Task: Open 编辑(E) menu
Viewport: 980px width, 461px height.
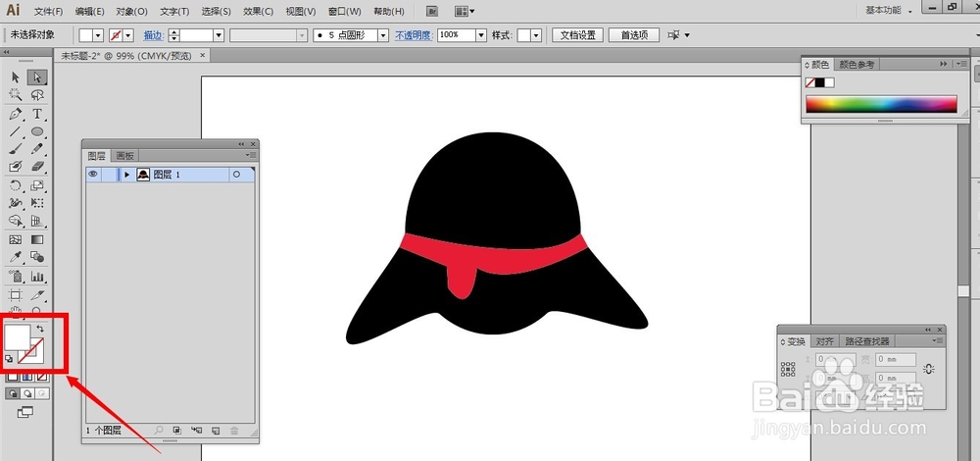Action: (x=90, y=11)
